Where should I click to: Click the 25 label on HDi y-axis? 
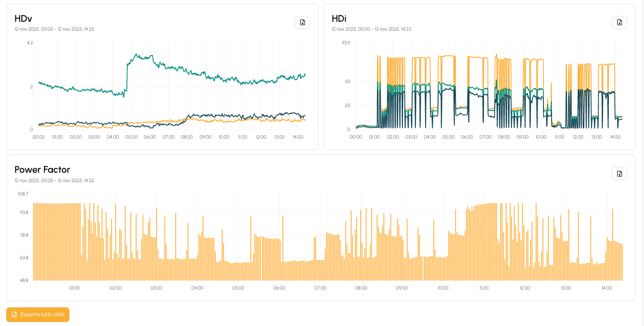tap(347, 105)
